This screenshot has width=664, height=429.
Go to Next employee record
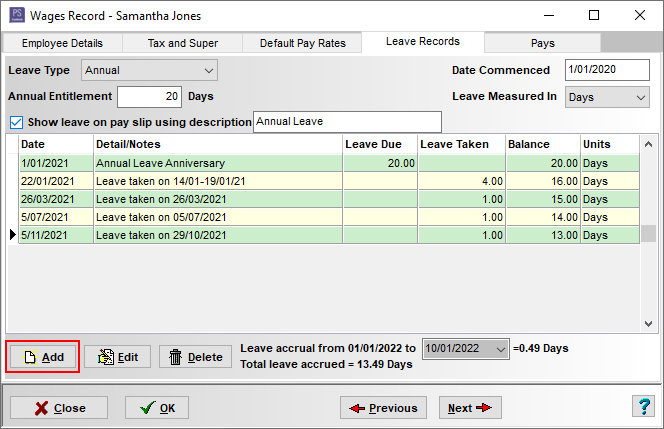(469, 408)
